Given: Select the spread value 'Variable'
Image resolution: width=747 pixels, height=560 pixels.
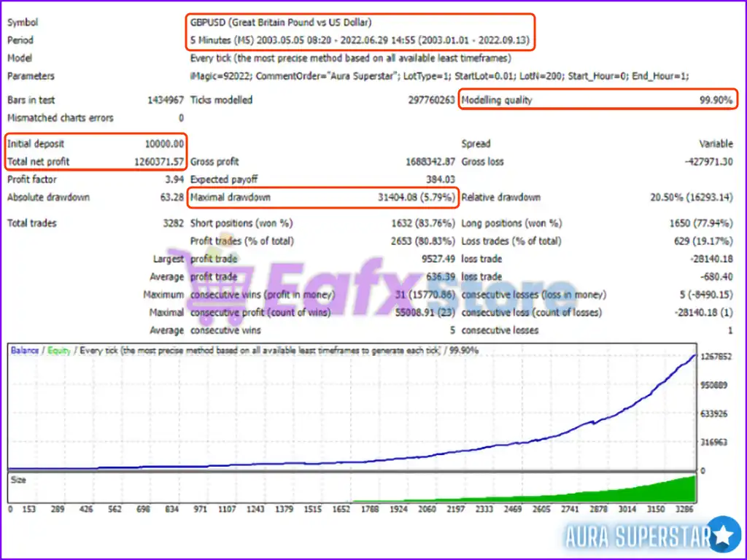Looking at the screenshot, I should tap(716, 144).
